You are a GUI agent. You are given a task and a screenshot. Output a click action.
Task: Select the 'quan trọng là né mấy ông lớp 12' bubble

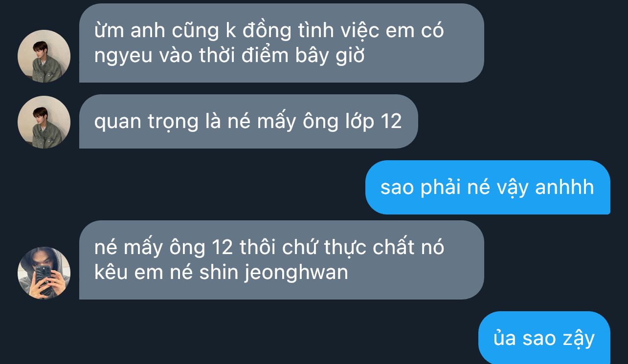[x=248, y=121]
